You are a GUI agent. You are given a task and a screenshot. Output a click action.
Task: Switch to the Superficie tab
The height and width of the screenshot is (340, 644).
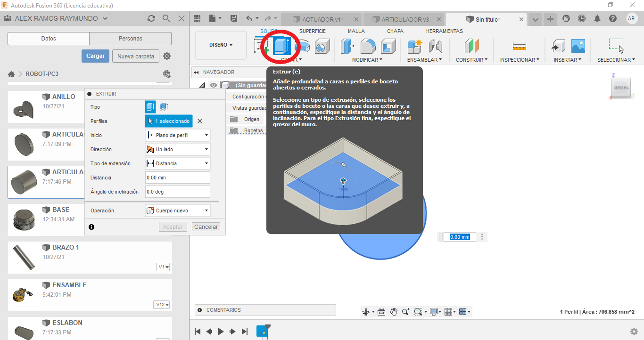click(313, 31)
